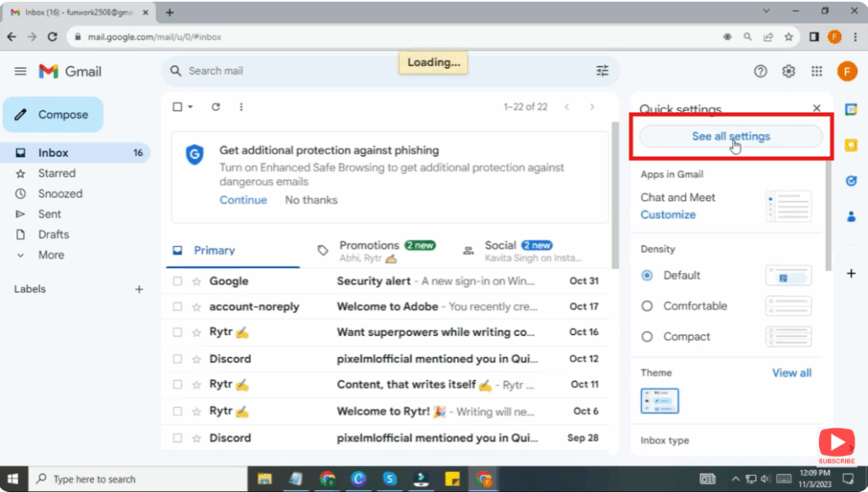This screenshot has height=492, width=868.
Task: Open the More options three-dot menu
Action: 241,107
